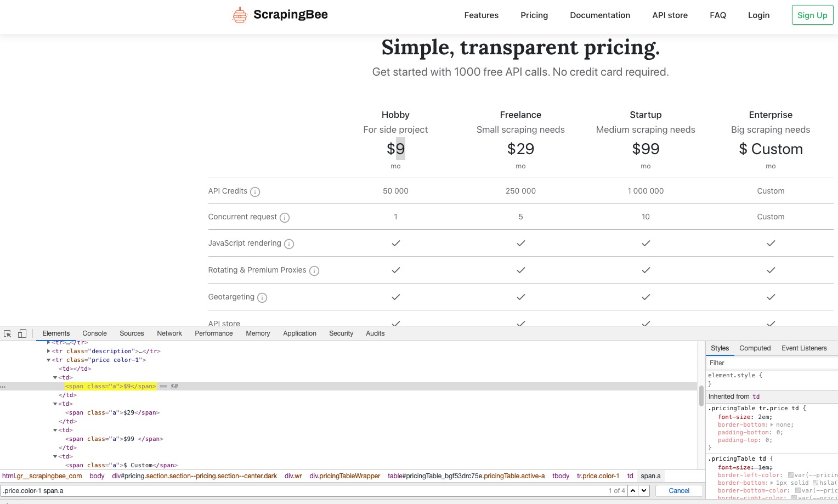Open the Pricing navigation link
The height and width of the screenshot is (504, 838).
click(534, 15)
